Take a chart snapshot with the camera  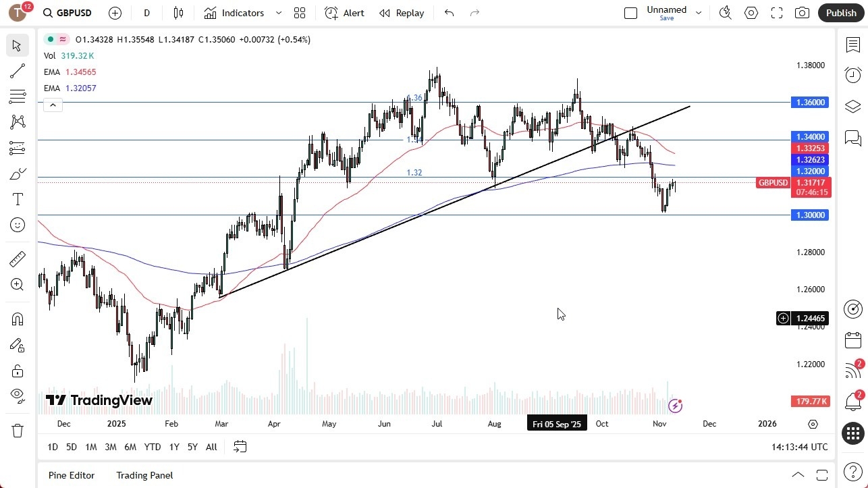pyautogui.click(x=802, y=13)
